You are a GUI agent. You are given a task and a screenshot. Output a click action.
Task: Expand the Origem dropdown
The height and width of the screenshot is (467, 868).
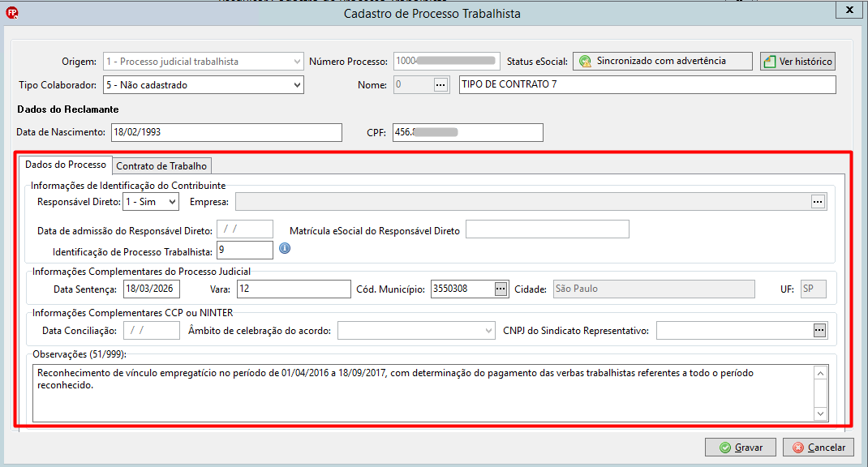(297, 62)
